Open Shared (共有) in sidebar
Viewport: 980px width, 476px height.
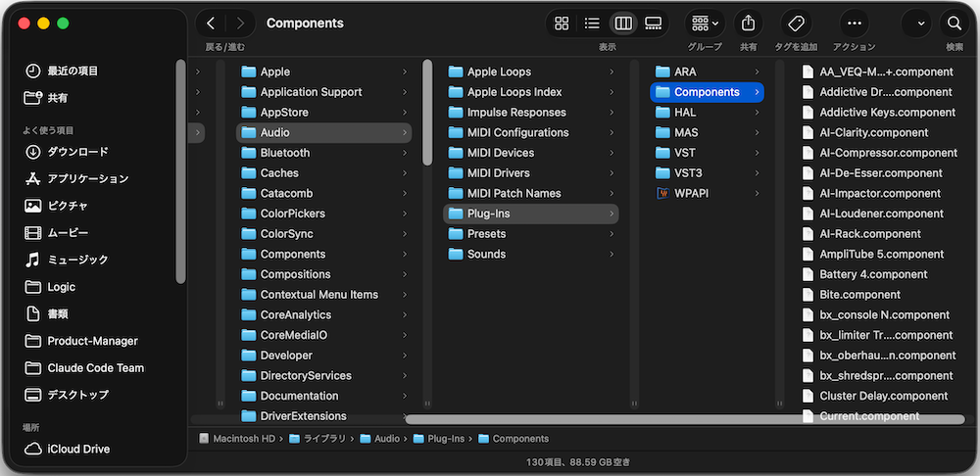click(46, 98)
